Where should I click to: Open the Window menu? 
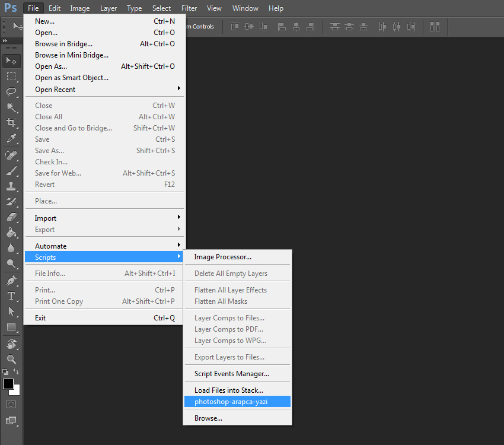point(245,8)
